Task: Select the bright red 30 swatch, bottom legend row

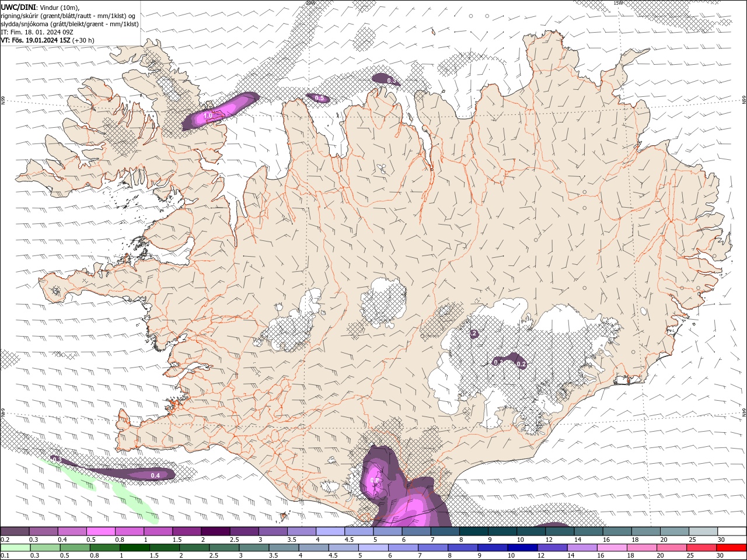Action: 731,548
